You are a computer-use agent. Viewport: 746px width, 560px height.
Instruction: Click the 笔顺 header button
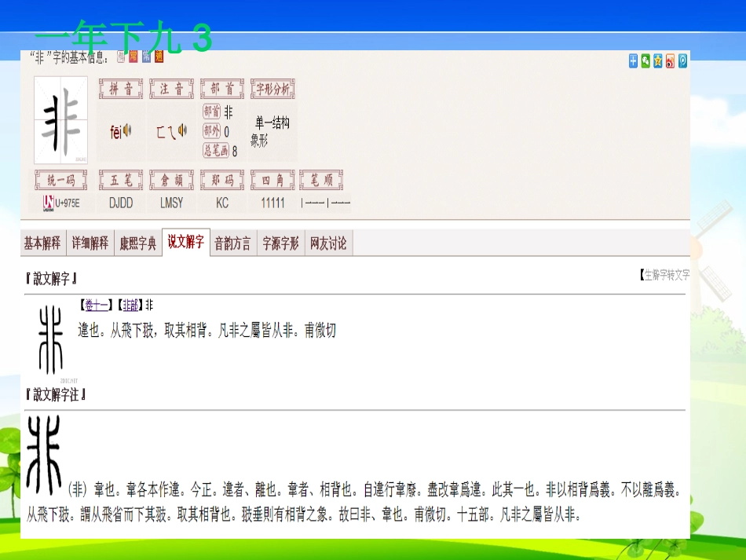click(321, 180)
